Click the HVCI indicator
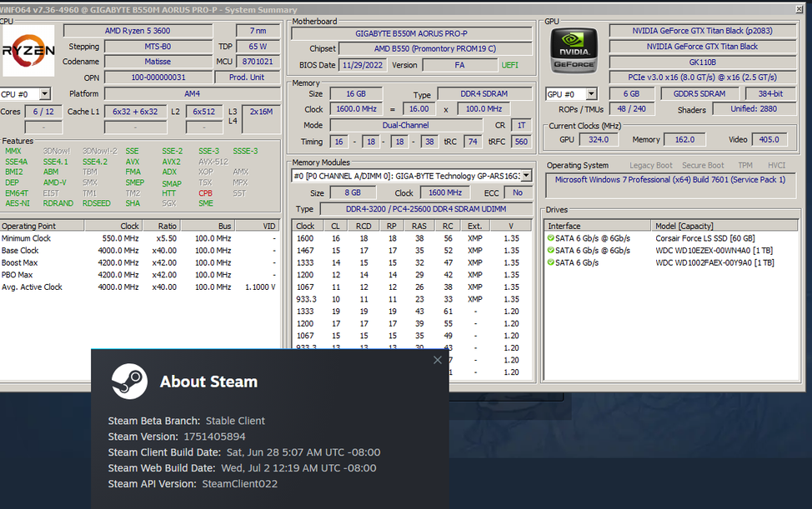The height and width of the screenshot is (509, 812). [776, 166]
